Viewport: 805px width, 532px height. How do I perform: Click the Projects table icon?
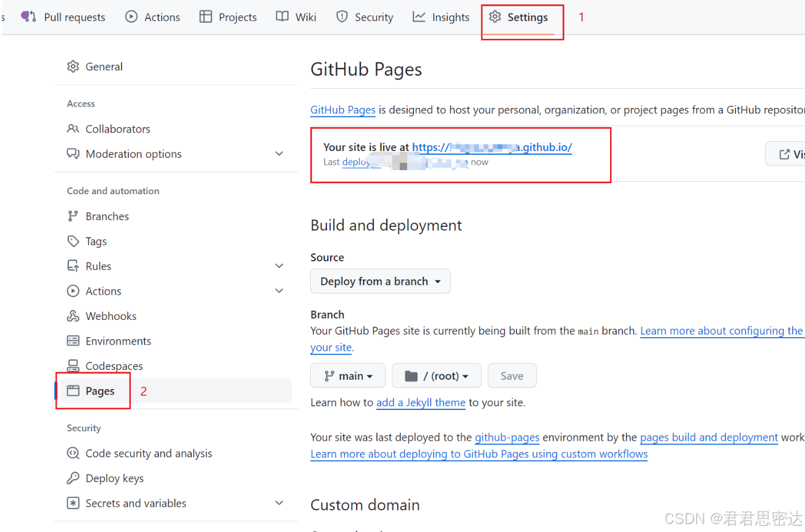(206, 17)
